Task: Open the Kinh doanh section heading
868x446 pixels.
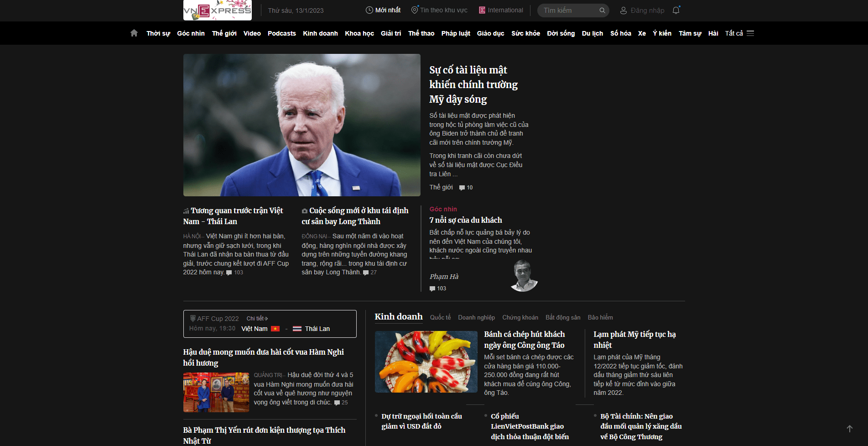Action: coord(399,316)
